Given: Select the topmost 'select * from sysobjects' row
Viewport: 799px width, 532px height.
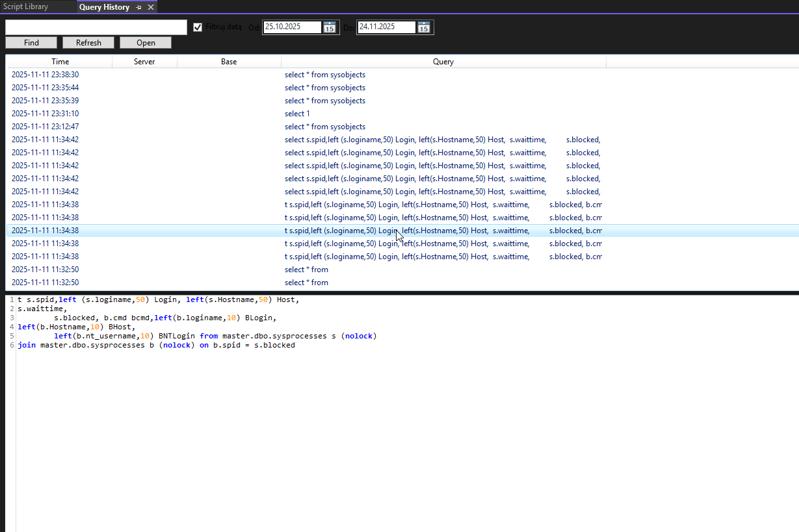Looking at the screenshot, I should coord(325,74).
